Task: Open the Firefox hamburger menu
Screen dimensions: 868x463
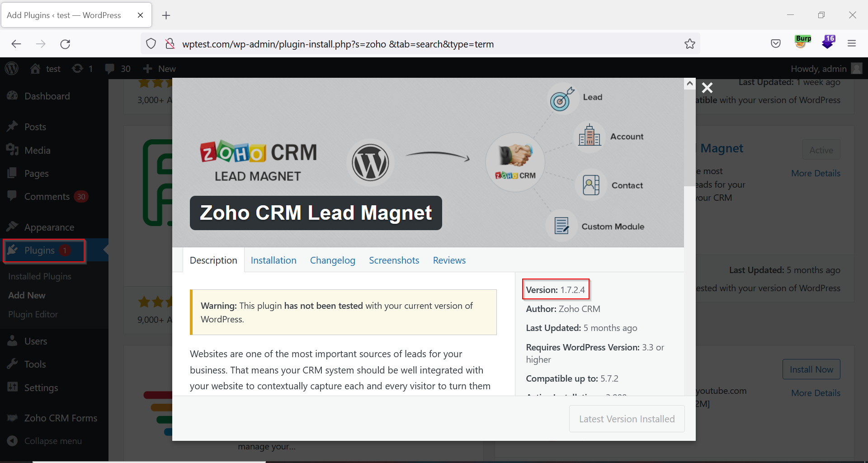Action: pos(852,43)
